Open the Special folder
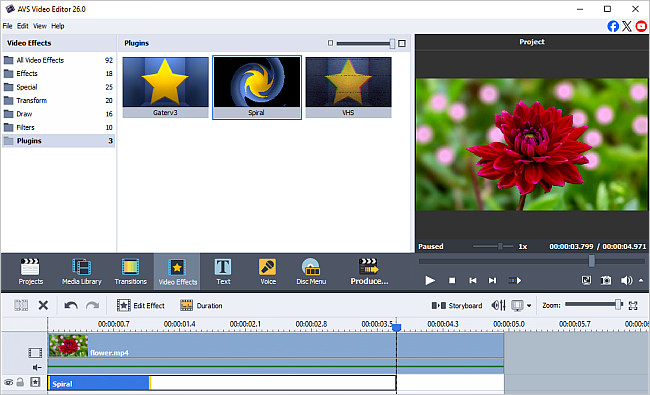 [58, 87]
